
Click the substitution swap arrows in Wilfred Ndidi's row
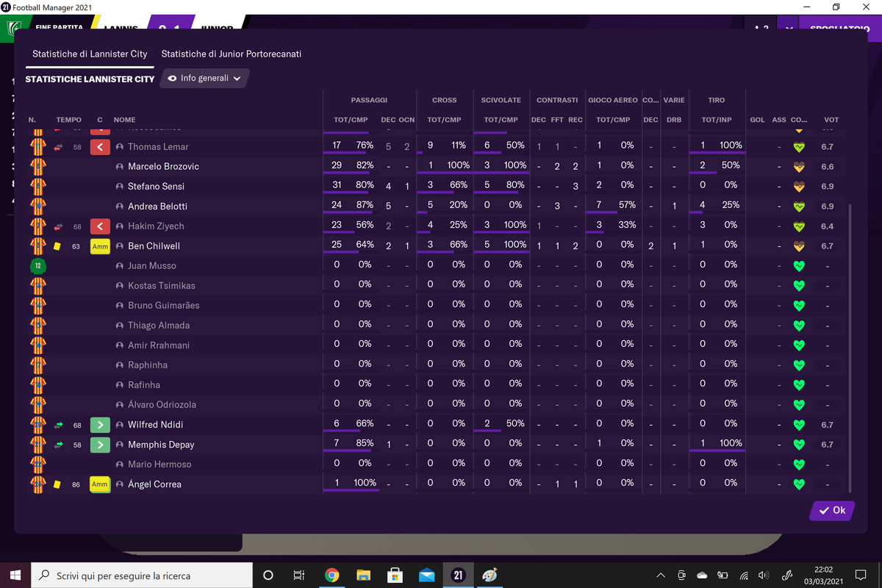tap(59, 425)
